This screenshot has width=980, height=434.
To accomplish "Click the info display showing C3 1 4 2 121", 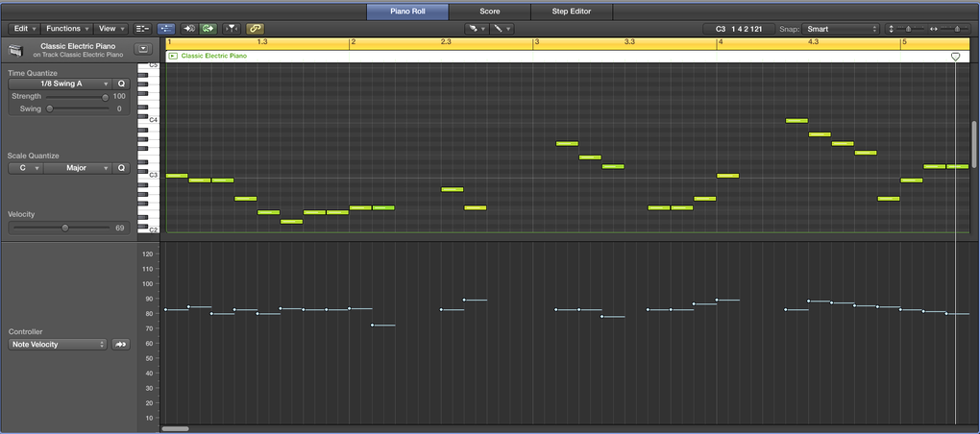I will (x=739, y=29).
